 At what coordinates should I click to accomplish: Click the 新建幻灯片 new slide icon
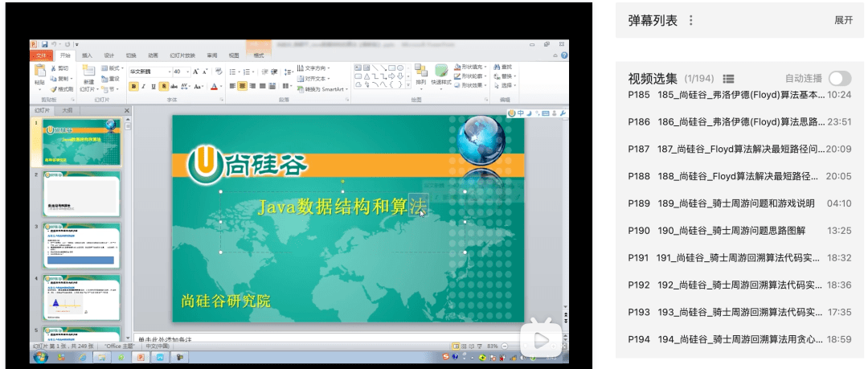[x=88, y=74]
